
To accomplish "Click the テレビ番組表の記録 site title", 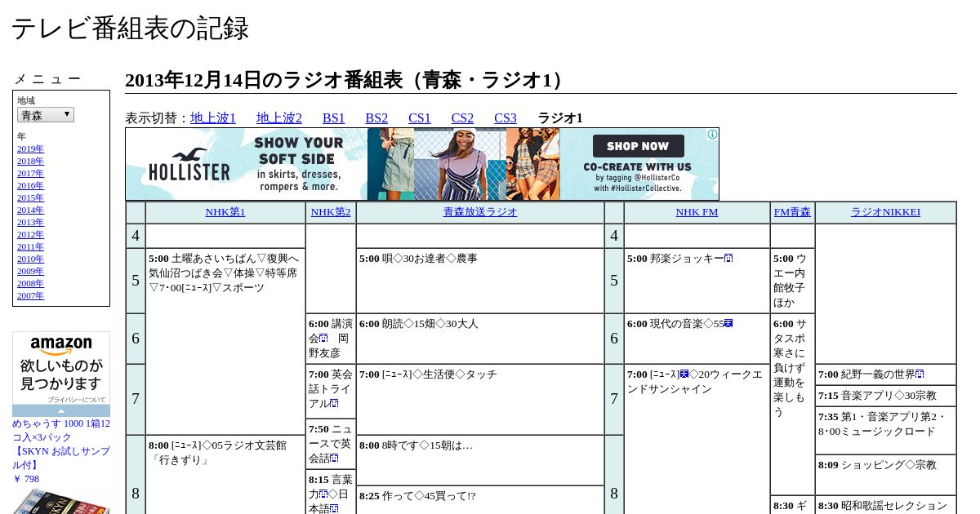I will point(130,28).
